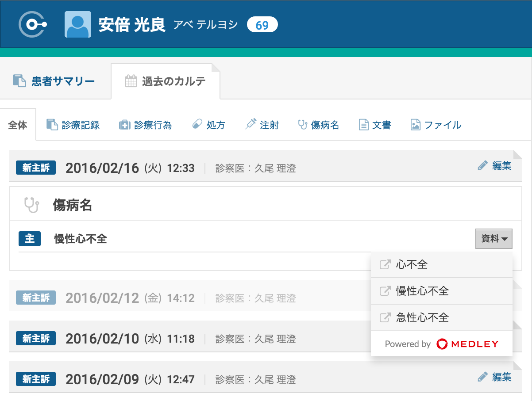Screen dimensions: 532x401
Task: Show 文書 document icon filter
Action: pos(363,125)
